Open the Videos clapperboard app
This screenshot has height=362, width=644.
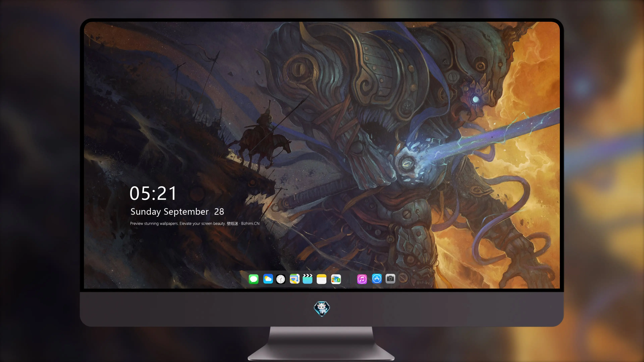coord(308,279)
